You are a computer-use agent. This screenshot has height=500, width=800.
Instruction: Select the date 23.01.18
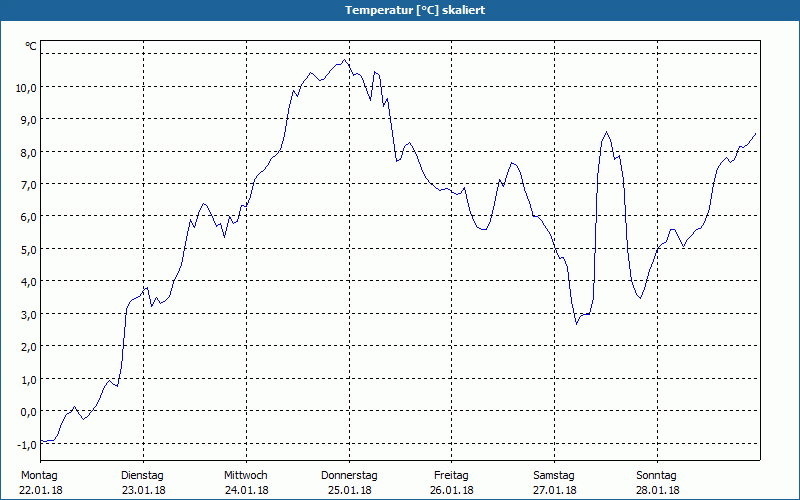[144, 490]
